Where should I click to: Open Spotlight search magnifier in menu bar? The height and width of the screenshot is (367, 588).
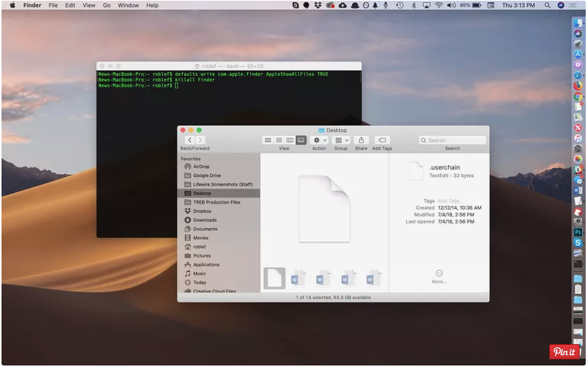(x=548, y=5)
